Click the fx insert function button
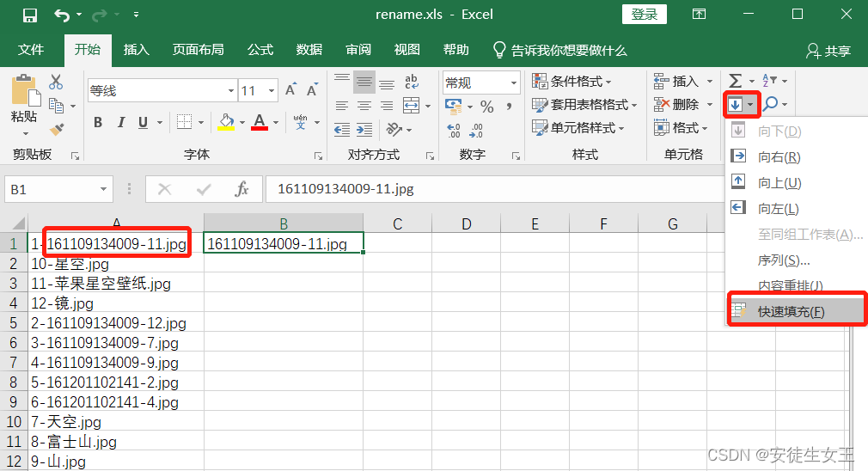 tap(241, 189)
